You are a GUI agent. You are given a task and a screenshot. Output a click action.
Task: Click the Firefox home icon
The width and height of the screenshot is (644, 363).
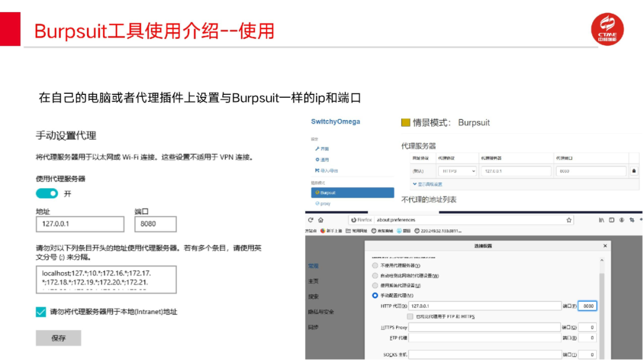pyautogui.click(x=321, y=220)
